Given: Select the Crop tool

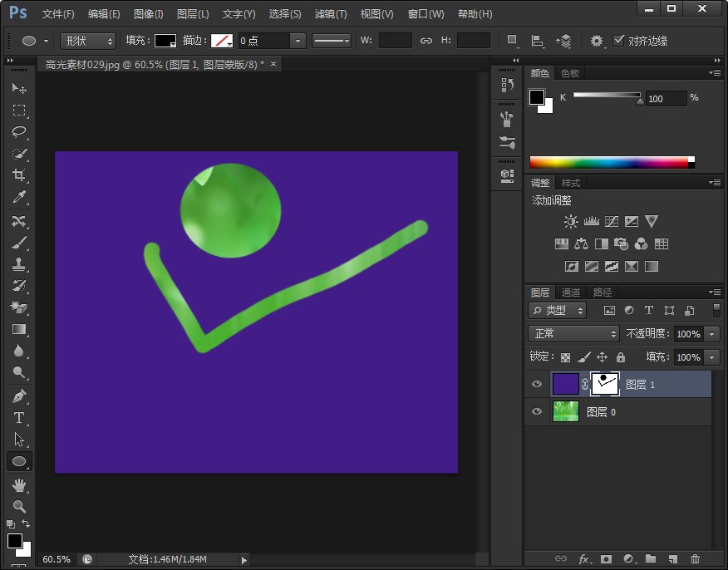Looking at the screenshot, I should (18, 175).
